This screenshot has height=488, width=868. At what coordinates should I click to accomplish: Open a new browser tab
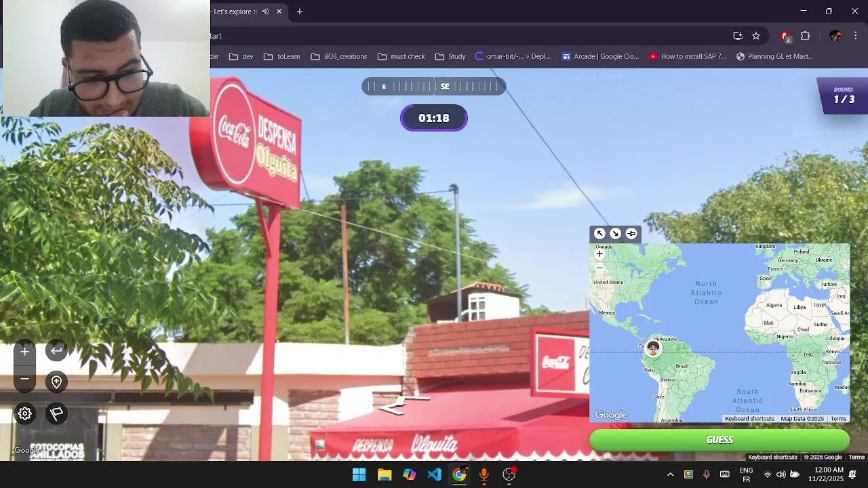[300, 12]
